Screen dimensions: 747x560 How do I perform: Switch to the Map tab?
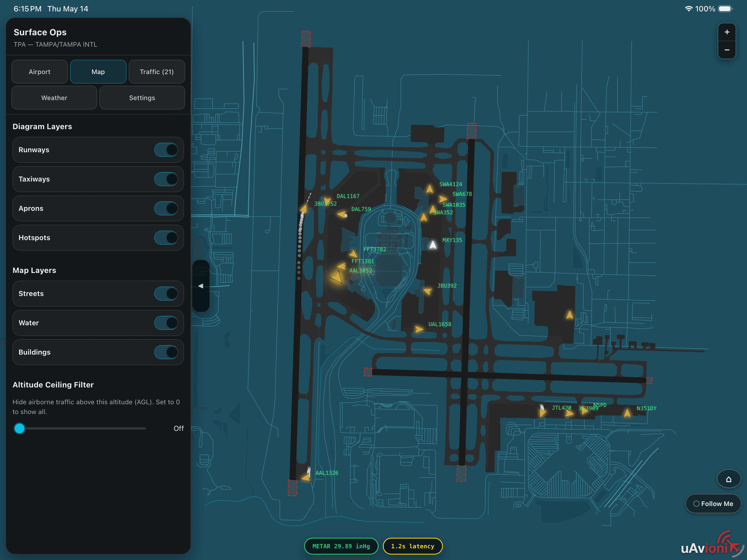(x=98, y=72)
